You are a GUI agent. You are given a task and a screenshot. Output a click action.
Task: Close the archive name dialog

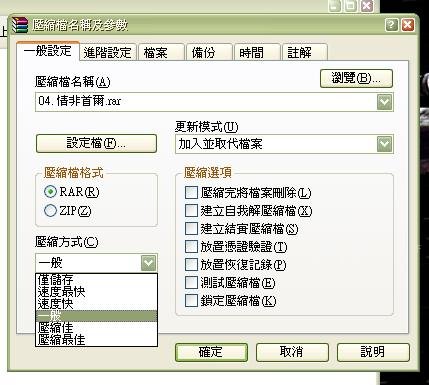408,25
